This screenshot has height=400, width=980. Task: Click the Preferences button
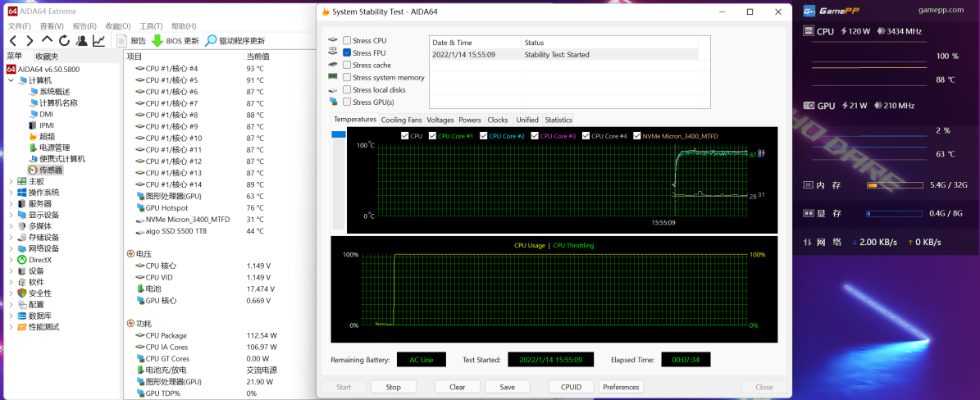click(x=621, y=387)
